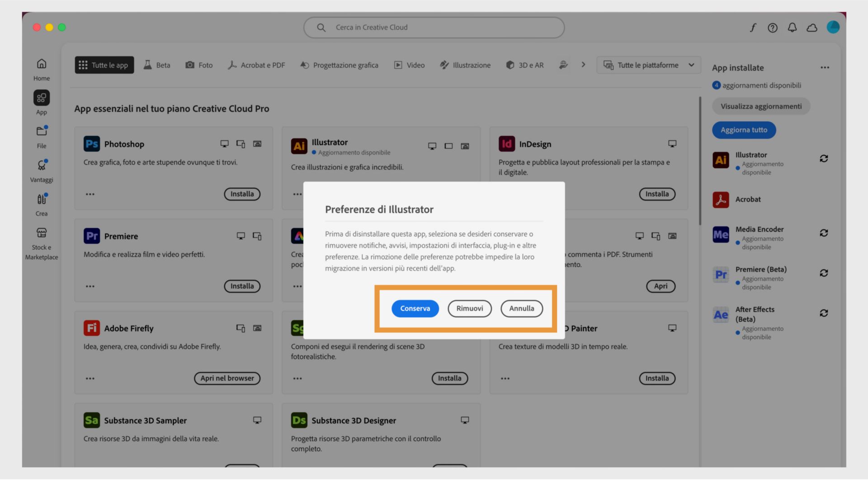Update Premiere (Beta) with refresh icon
Image resolution: width=868 pixels, height=480 pixels.
point(824,273)
